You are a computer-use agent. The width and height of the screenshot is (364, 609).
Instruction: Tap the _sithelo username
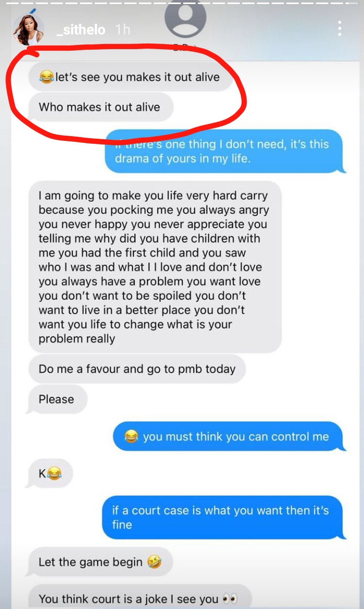(81, 30)
